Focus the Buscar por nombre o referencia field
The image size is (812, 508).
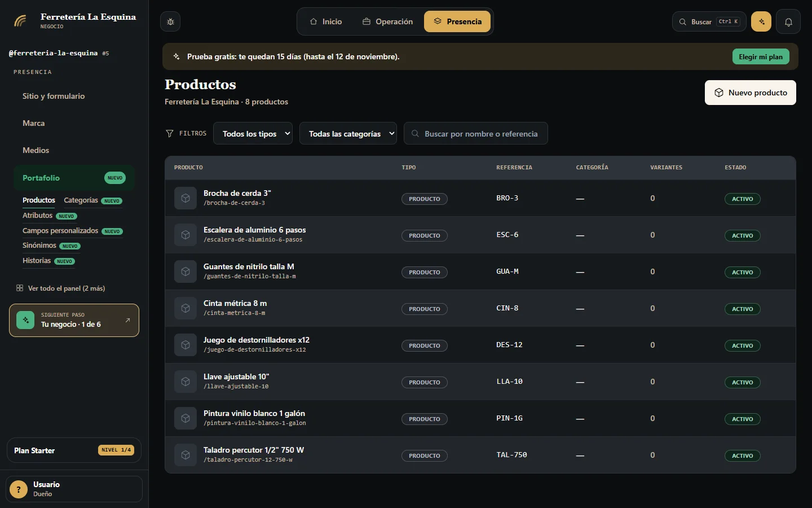(476, 133)
